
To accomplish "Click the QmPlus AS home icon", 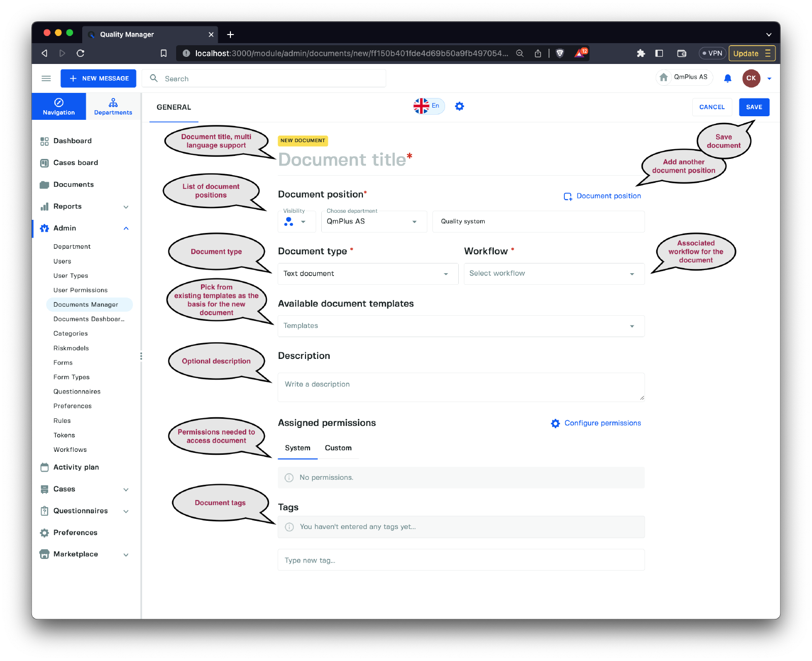I will [664, 78].
